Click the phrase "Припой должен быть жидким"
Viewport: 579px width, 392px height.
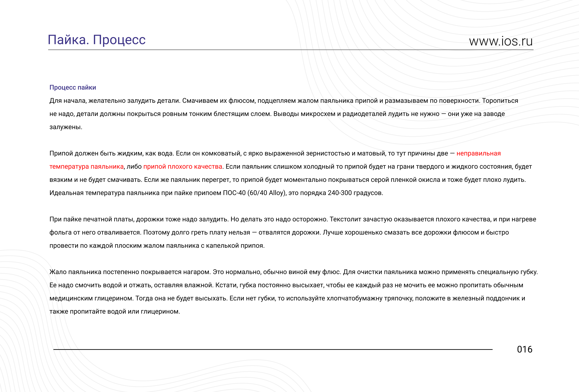[96, 153]
